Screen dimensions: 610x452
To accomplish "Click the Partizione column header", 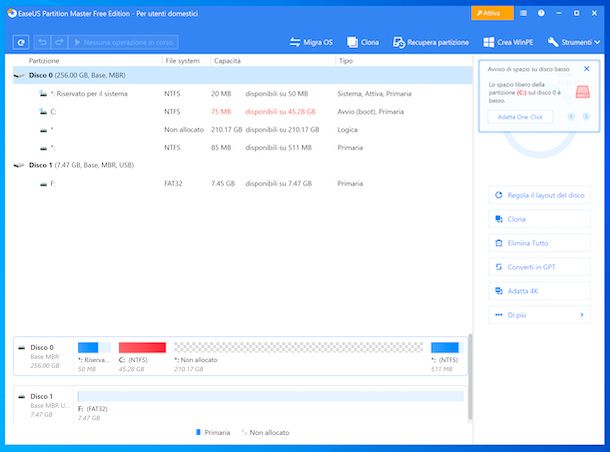I will (44, 61).
